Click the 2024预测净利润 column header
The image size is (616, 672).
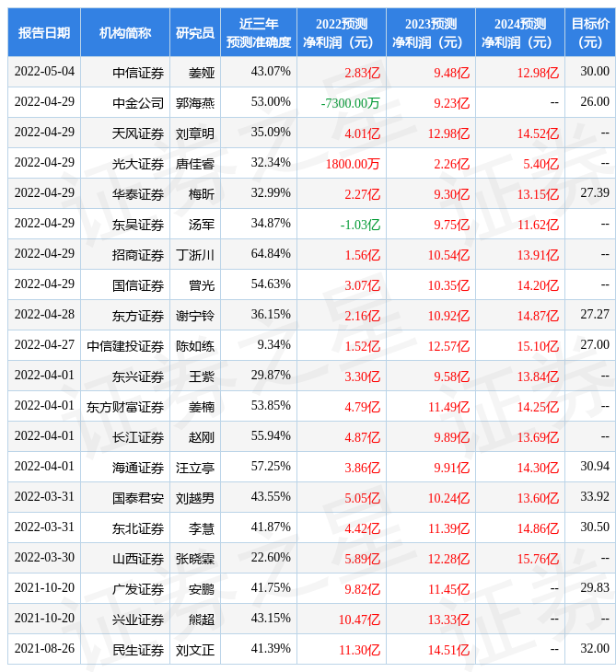[x=520, y=32]
